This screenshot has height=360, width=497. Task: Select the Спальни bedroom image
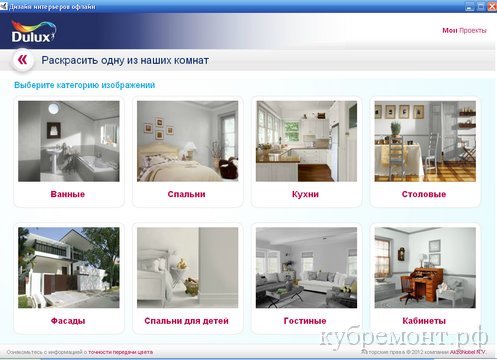pos(188,141)
